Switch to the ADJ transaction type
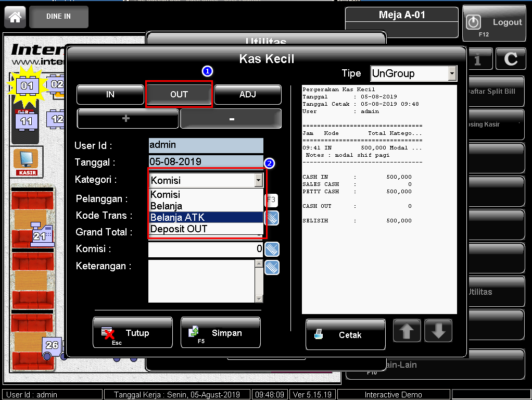The height and width of the screenshot is (400, 532). point(248,95)
